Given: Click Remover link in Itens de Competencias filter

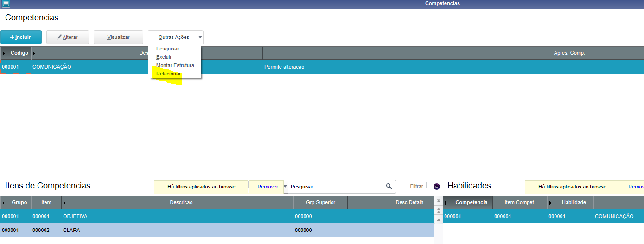Looking at the screenshot, I should point(268,187).
